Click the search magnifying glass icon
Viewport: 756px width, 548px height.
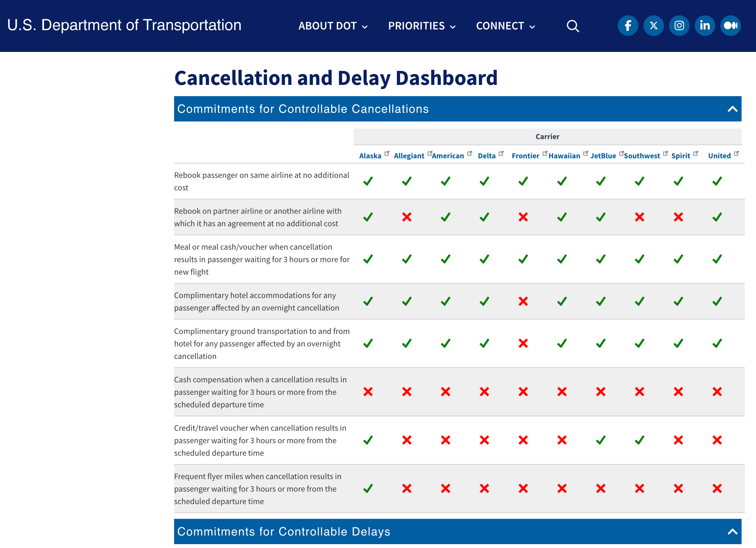pos(573,26)
